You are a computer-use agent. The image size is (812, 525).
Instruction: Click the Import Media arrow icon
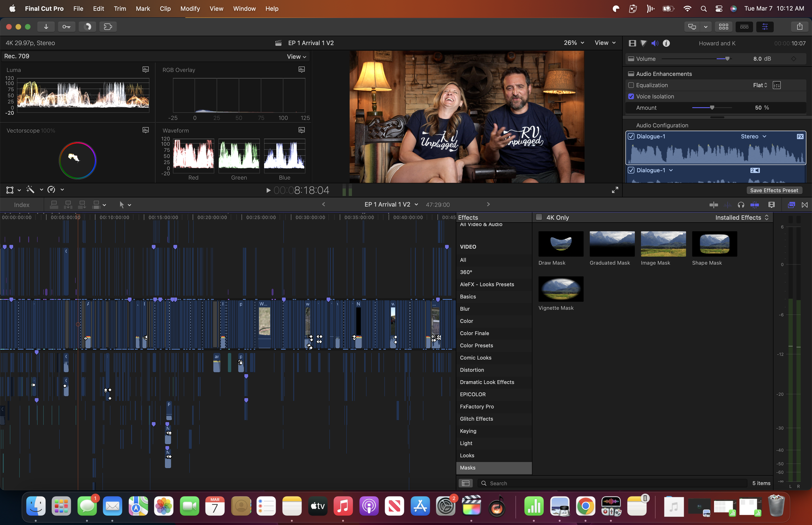46,27
